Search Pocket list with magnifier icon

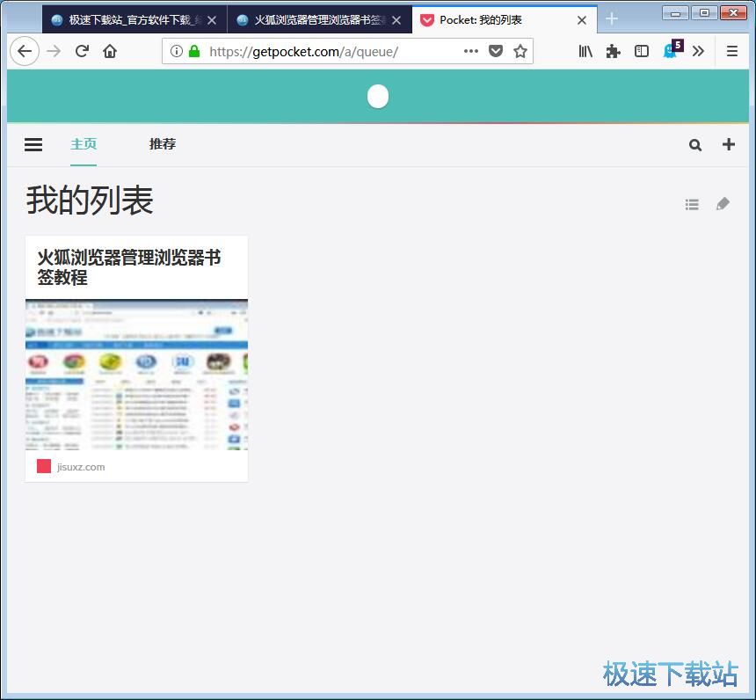click(x=695, y=145)
